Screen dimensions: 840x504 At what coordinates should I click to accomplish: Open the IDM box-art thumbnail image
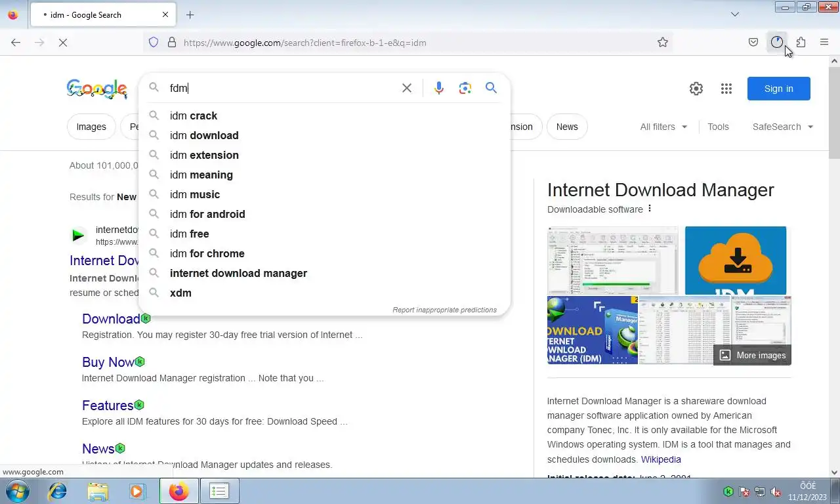(593, 330)
